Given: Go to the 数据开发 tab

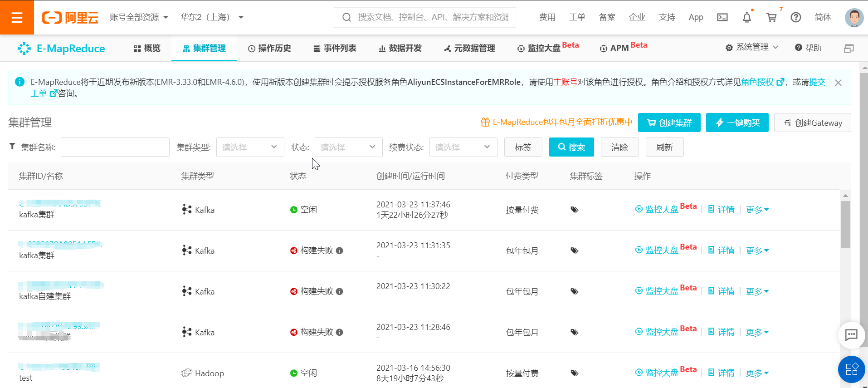Looking at the screenshot, I should (400, 48).
